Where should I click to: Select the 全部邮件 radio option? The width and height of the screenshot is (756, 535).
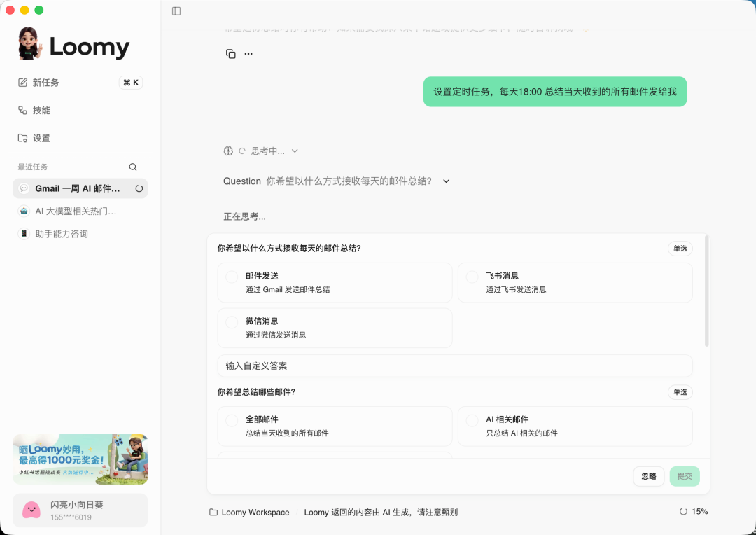pyautogui.click(x=232, y=421)
